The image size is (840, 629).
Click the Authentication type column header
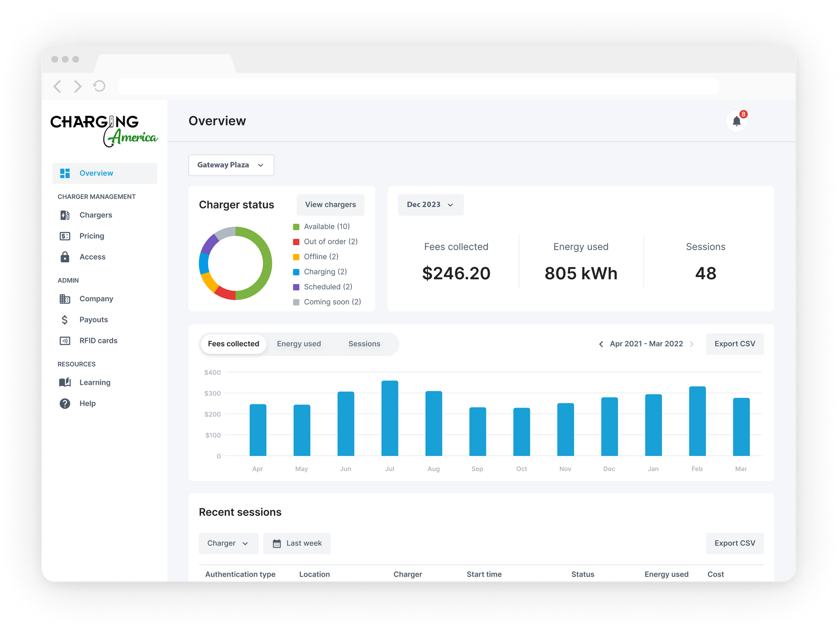(x=240, y=574)
